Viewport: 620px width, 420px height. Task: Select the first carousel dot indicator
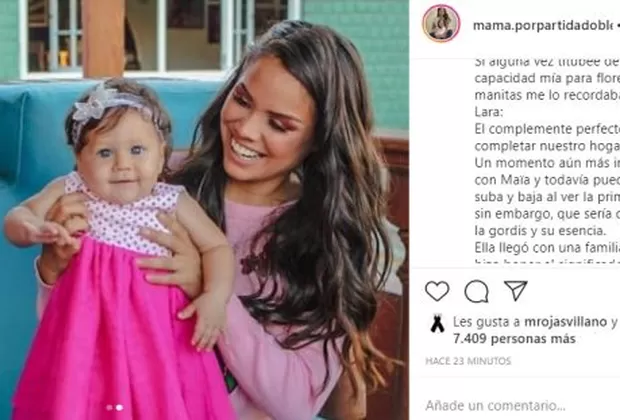click(110, 407)
